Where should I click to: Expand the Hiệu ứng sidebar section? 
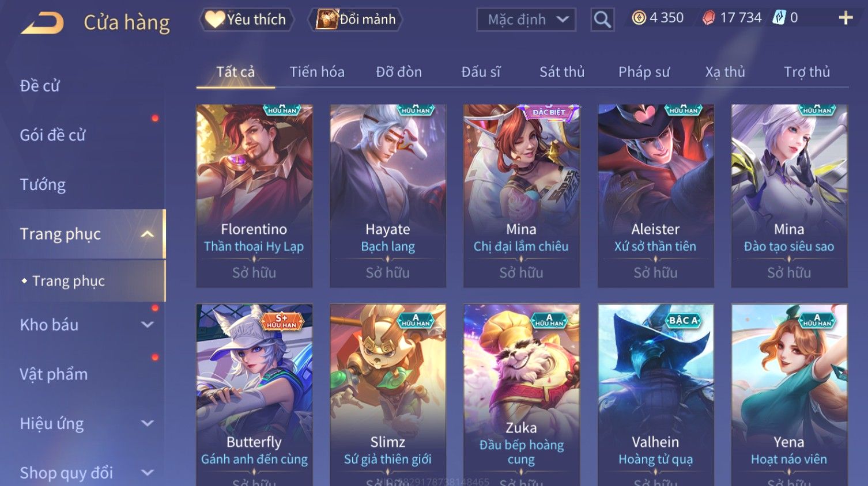point(148,424)
